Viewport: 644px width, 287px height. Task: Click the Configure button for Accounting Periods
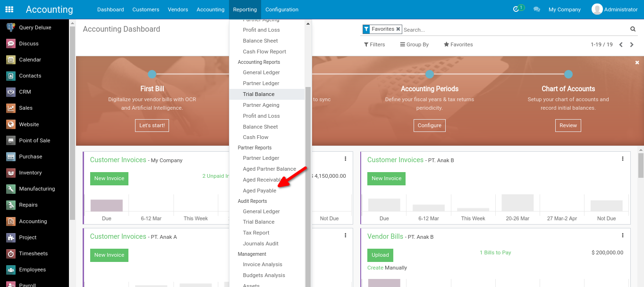pyautogui.click(x=429, y=125)
